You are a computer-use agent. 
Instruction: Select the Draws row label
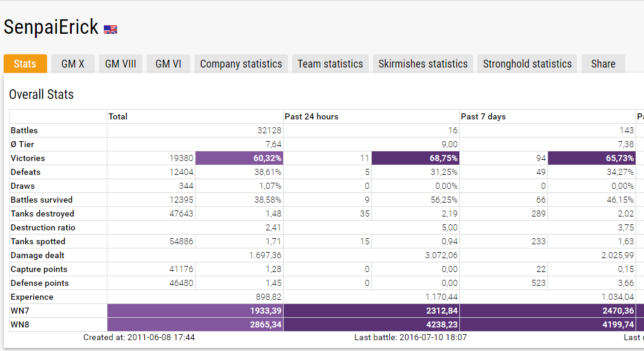point(22,186)
